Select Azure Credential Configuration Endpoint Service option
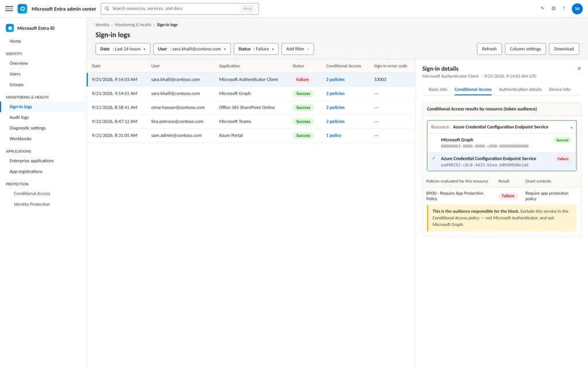This screenshot has width=588, height=368. (501, 162)
